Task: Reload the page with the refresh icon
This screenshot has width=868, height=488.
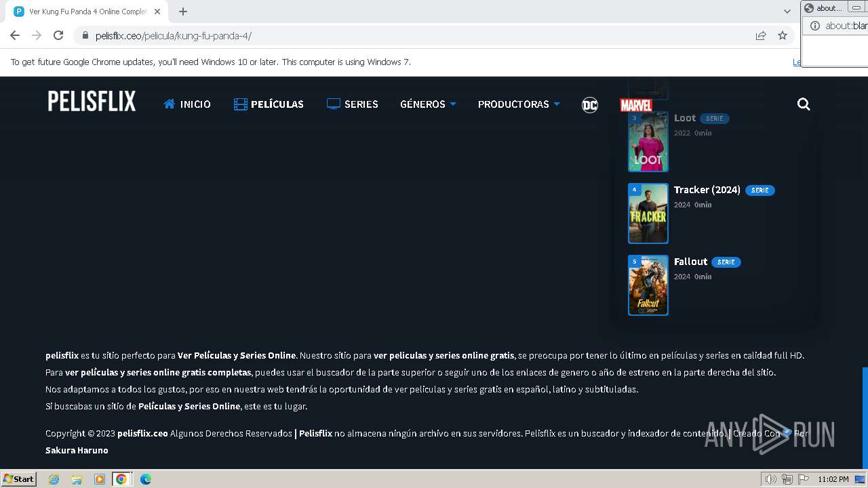Action: tap(58, 35)
